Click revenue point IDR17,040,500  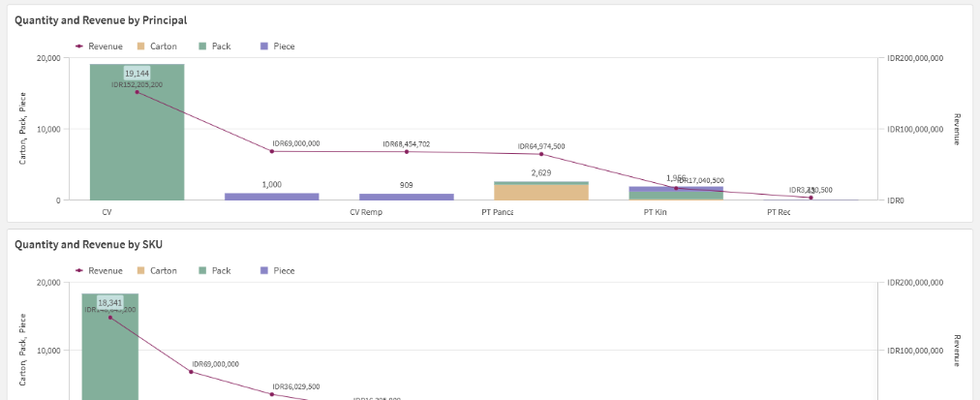[x=676, y=188]
